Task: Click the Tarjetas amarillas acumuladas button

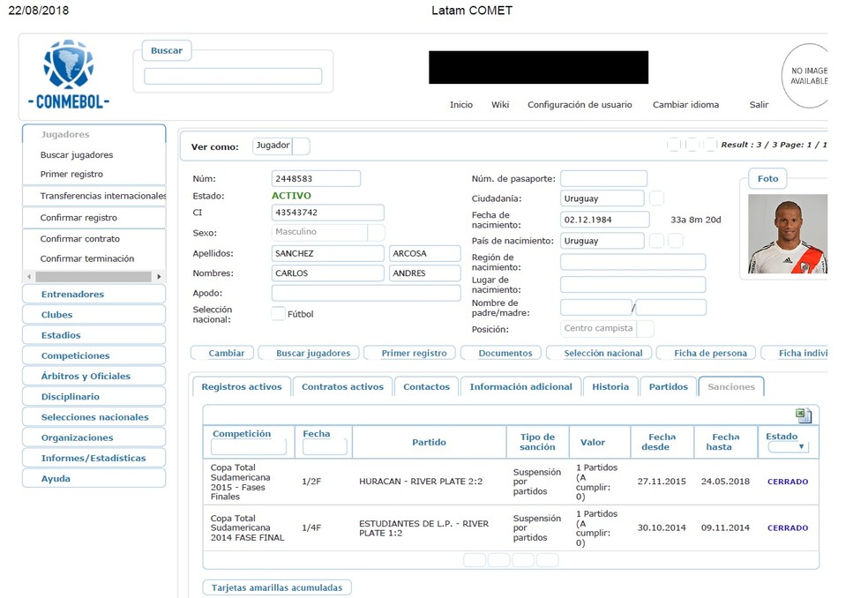Action: (277, 587)
